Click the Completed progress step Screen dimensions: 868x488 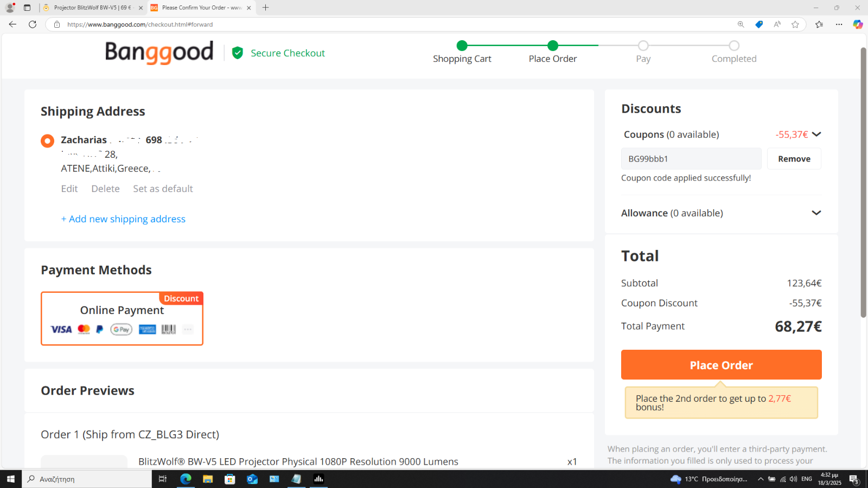pyautogui.click(x=734, y=53)
